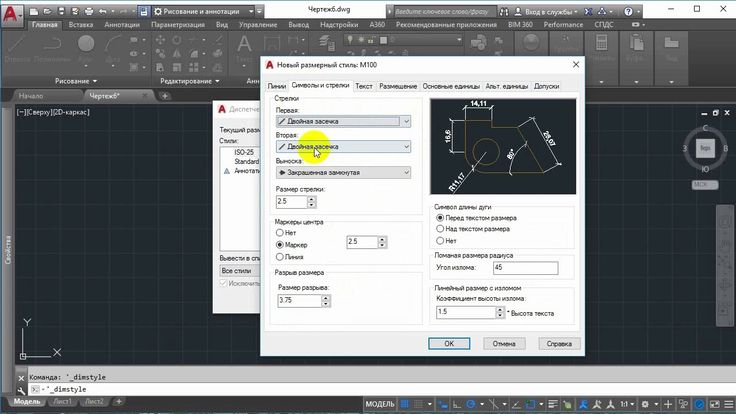Screen dimensions: 736x414
Task: Select the 'Линия' center marker option
Action: [279, 257]
